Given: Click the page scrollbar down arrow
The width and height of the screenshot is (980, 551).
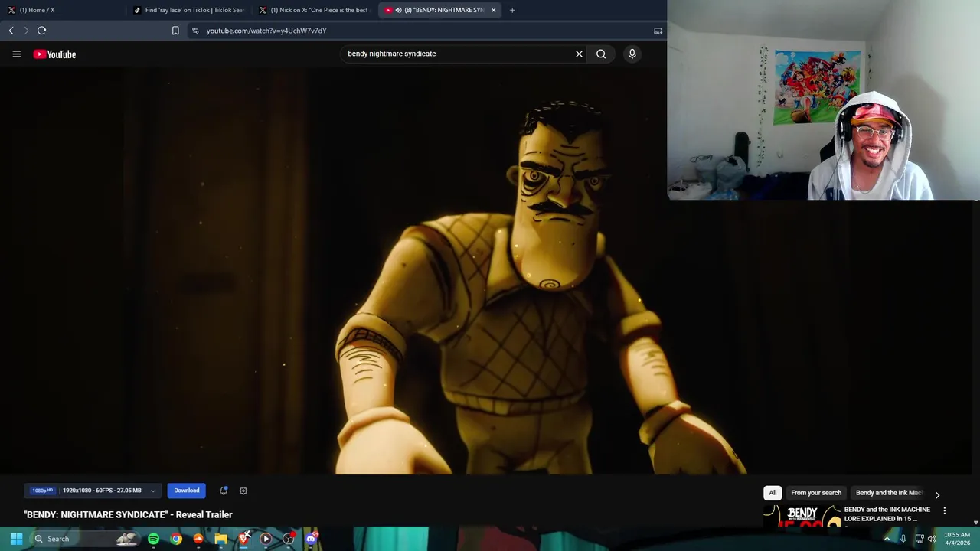Looking at the screenshot, I should [x=975, y=523].
